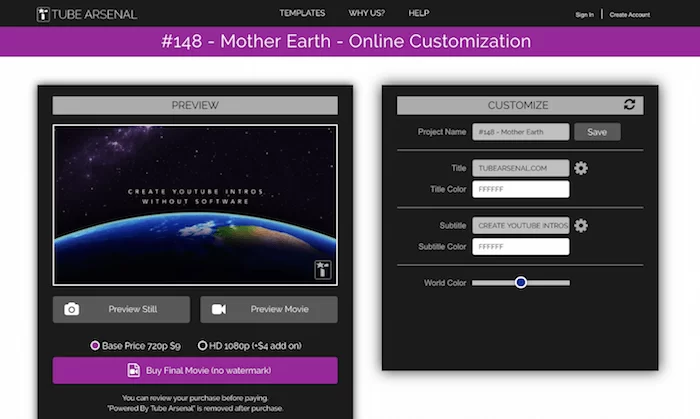Open the Title settings gear
Image resolution: width=700 pixels, height=419 pixels.
pyautogui.click(x=581, y=168)
